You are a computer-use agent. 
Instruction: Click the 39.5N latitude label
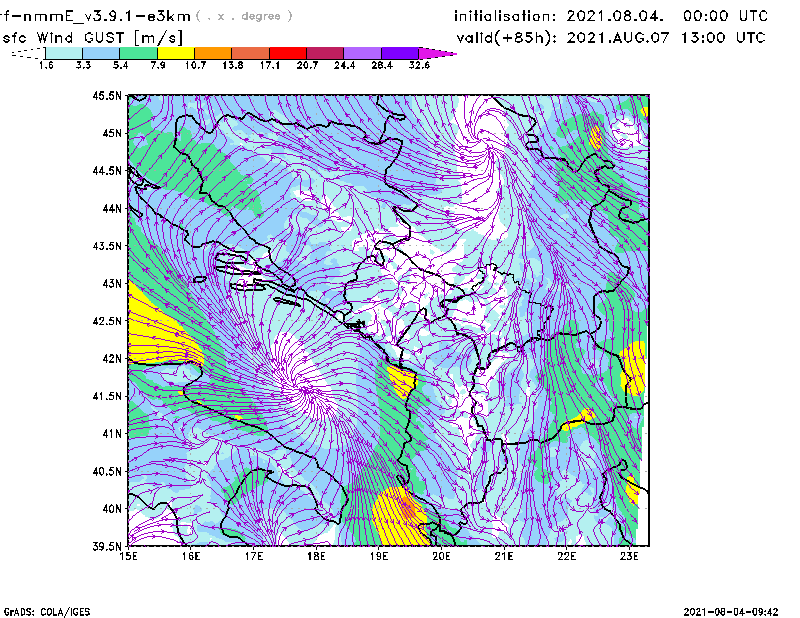107,546
